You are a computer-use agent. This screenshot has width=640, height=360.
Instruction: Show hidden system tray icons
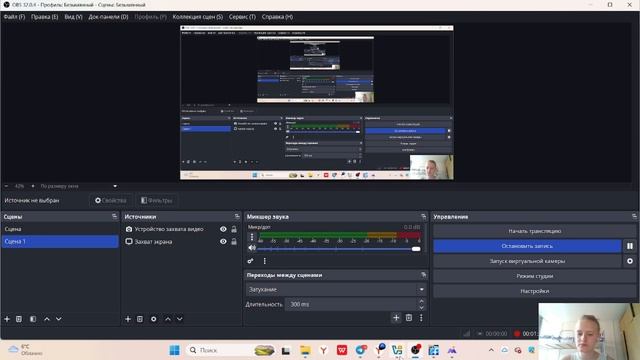(491, 350)
